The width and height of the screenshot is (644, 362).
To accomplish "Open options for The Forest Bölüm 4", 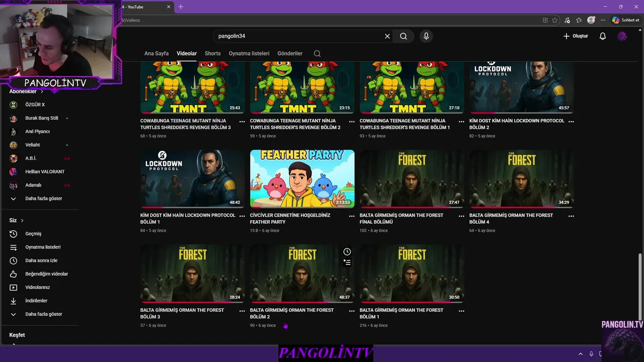I will [571, 216].
